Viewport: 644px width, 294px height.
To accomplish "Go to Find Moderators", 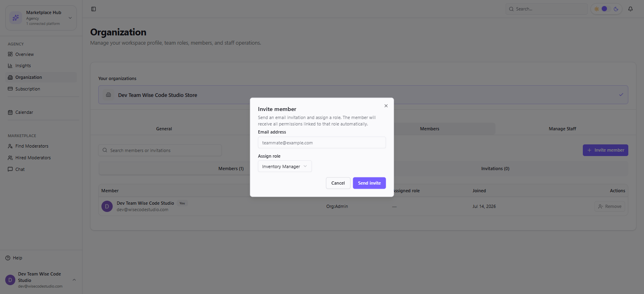I will pos(41,146).
